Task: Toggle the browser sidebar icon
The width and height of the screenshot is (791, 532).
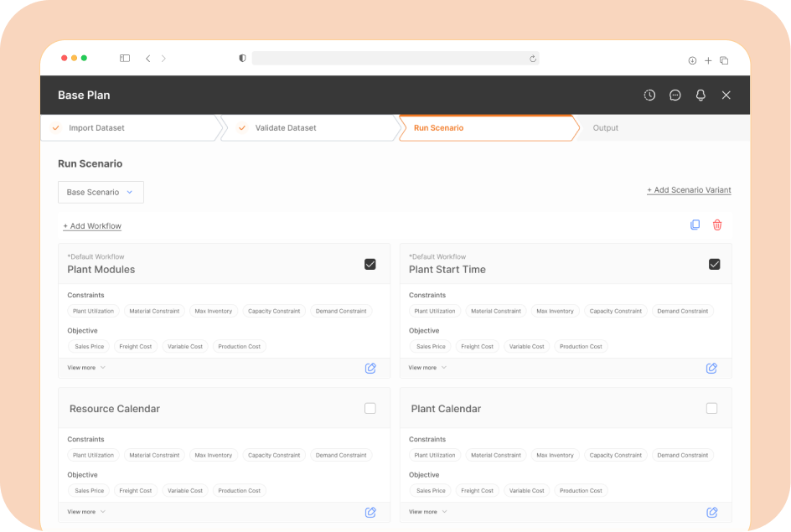Action: point(125,59)
